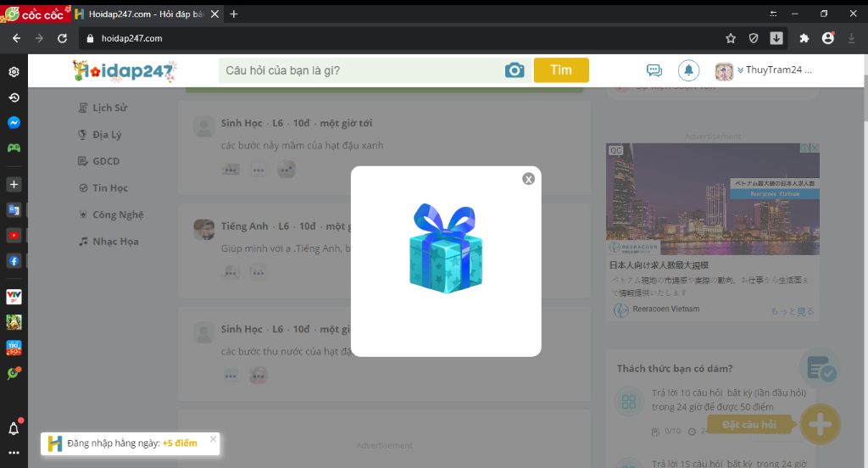Click the ThuyTram24 avatar picture
This screenshot has height=468, width=868.
[x=724, y=71]
